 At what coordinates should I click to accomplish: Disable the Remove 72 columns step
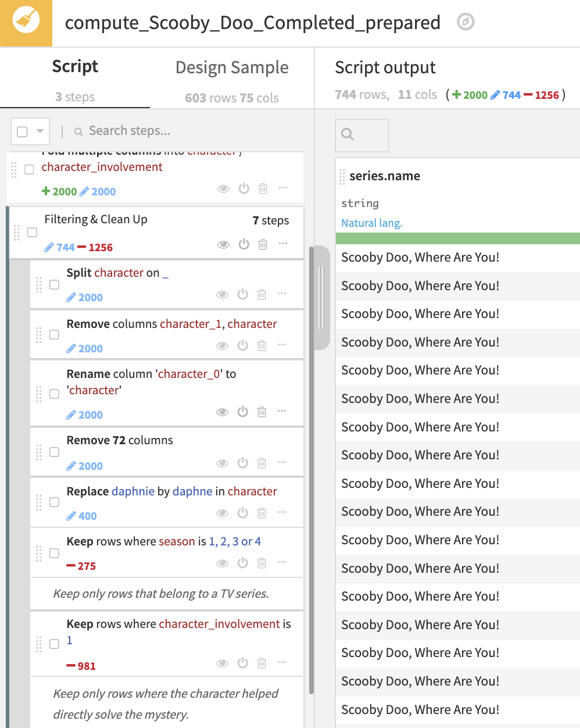(243, 463)
